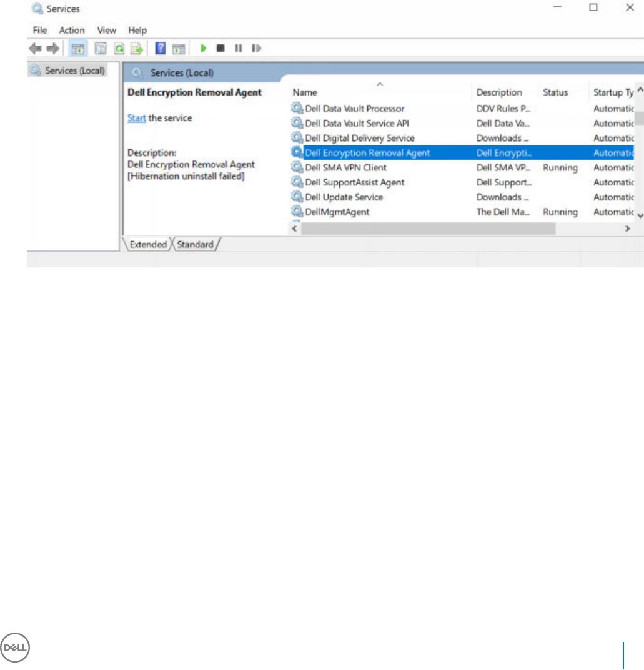644x670 pixels.
Task: Switch to the Extended tab
Action: coord(148,244)
